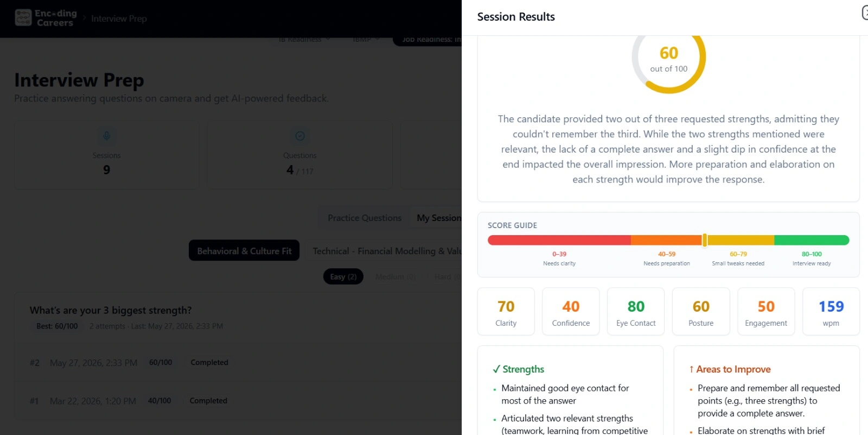The width and height of the screenshot is (868, 435).
Task: Select the Medium (0) difficulty filter
Action: click(x=395, y=277)
